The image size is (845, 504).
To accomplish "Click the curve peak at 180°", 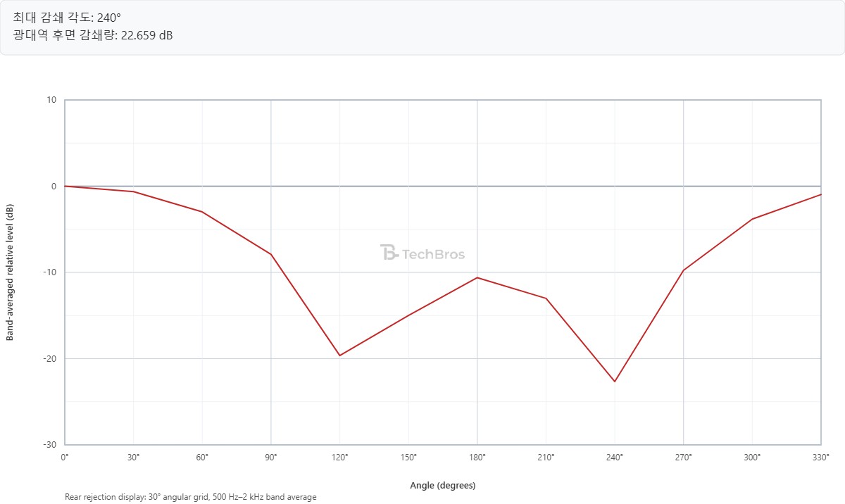I will click(477, 277).
